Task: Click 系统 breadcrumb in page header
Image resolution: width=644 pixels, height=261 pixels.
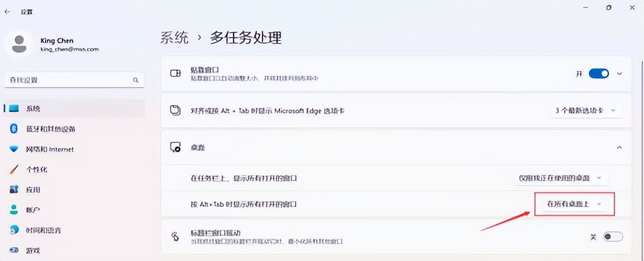Action: (x=174, y=38)
